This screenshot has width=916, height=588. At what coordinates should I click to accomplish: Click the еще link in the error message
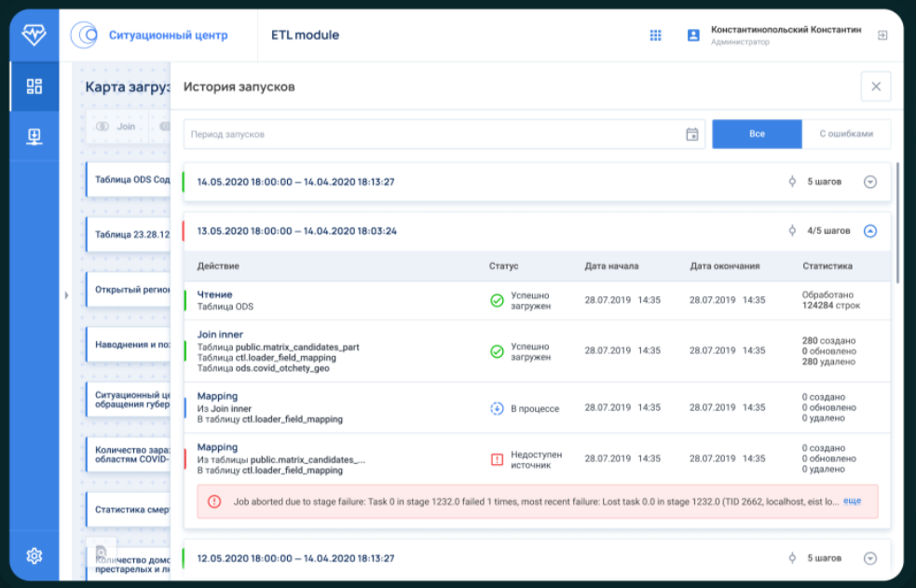(x=852, y=501)
